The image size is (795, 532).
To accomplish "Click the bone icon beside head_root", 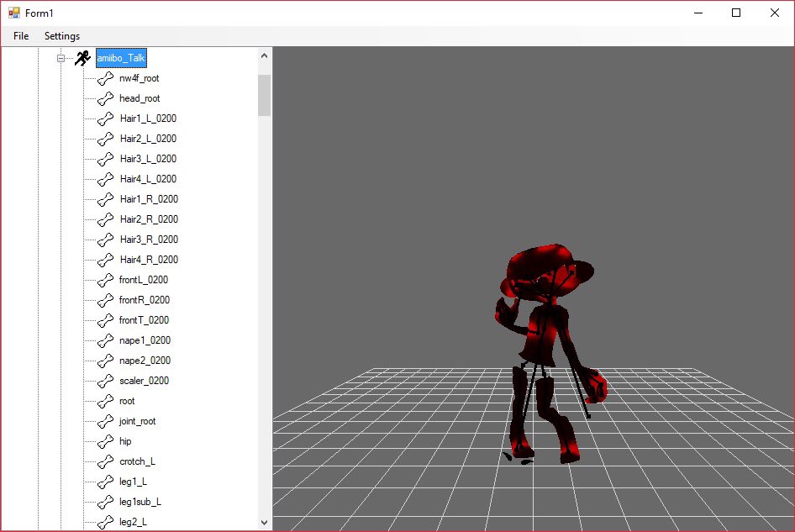I will point(105,98).
